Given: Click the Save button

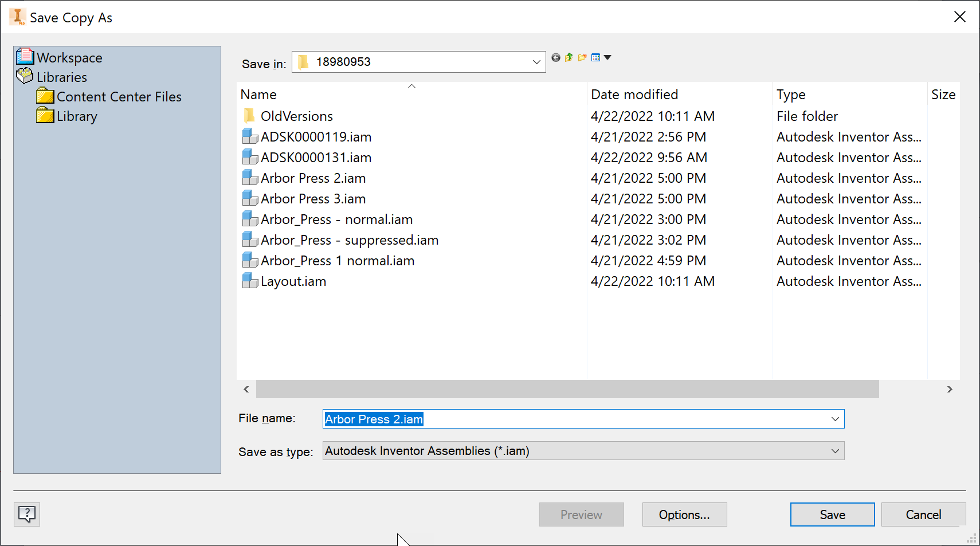Looking at the screenshot, I should click(832, 514).
